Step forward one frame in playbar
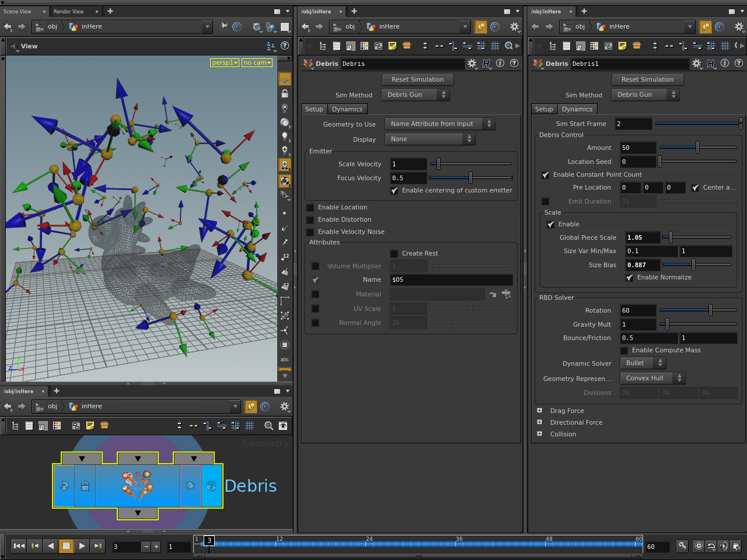Viewport: 747px width, 560px height. (97, 546)
